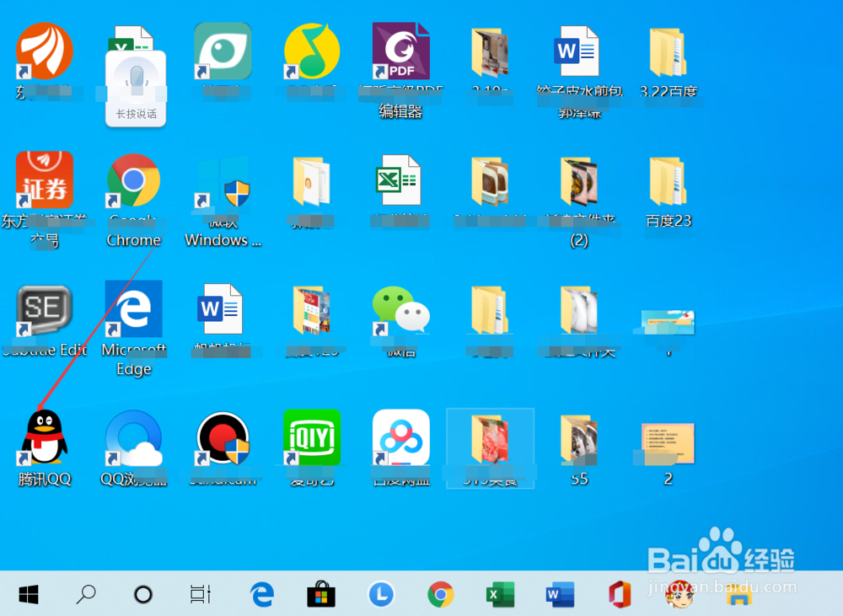Viewport: 843px width, 616px height.
Task: Open the QQ Music desktop shortcut
Action: 312,51
